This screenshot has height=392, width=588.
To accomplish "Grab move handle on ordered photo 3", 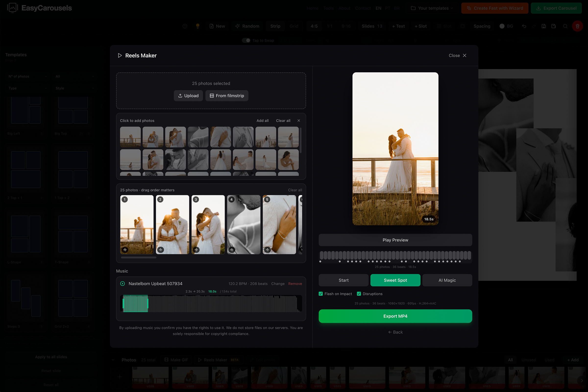I will [196, 249].
